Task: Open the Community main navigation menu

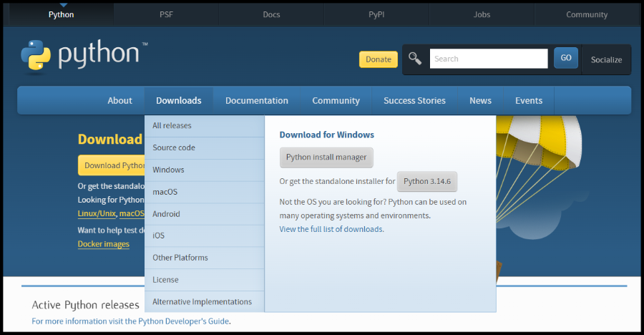Action: [336, 101]
